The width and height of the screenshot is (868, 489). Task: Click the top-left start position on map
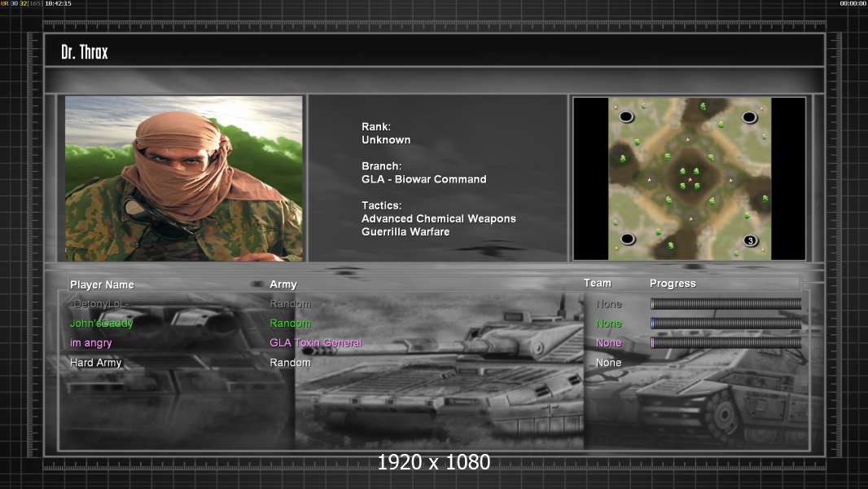(x=626, y=117)
